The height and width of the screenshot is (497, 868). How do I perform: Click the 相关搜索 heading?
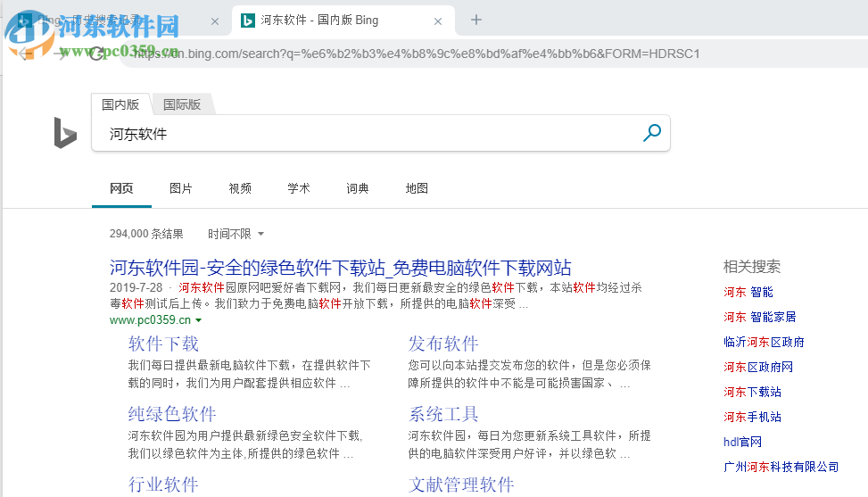752,267
